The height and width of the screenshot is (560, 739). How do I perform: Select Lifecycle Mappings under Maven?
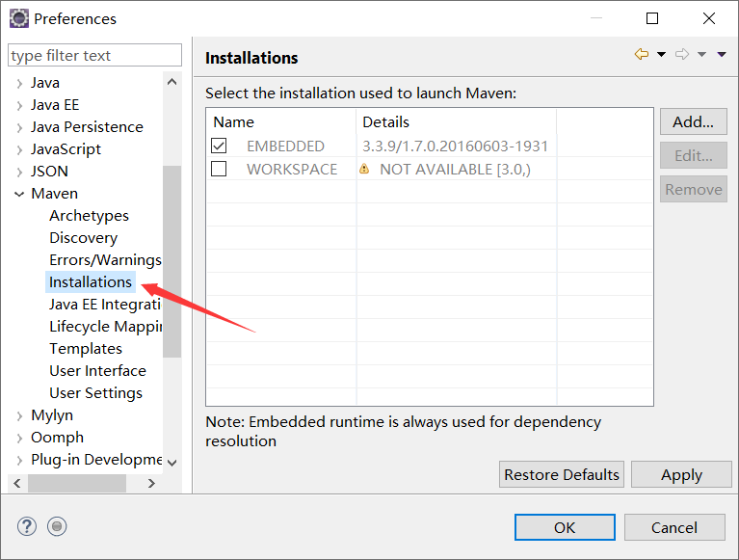[x=106, y=327]
